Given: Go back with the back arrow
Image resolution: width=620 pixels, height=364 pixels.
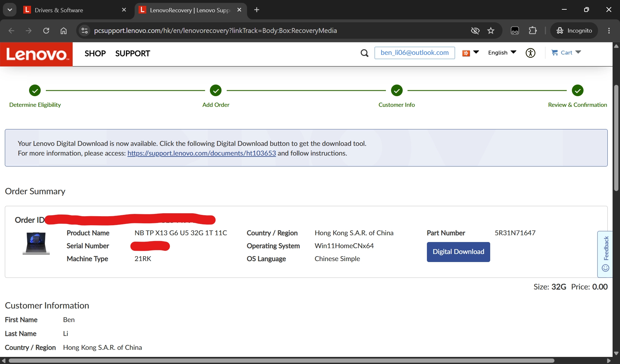Looking at the screenshot, I should click(11, 31).
